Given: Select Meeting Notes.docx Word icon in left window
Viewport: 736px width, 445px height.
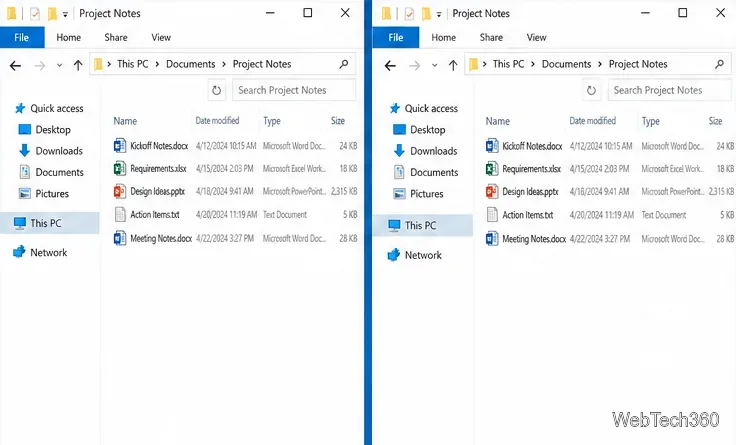Looking at the screenshot, I should click(x=120, y=238).
